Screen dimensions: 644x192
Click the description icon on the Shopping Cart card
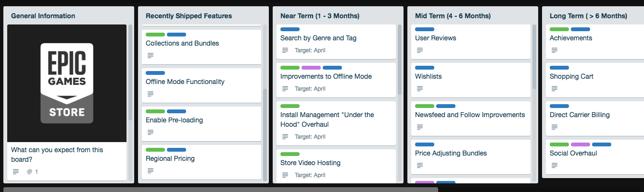click(555, 88)
